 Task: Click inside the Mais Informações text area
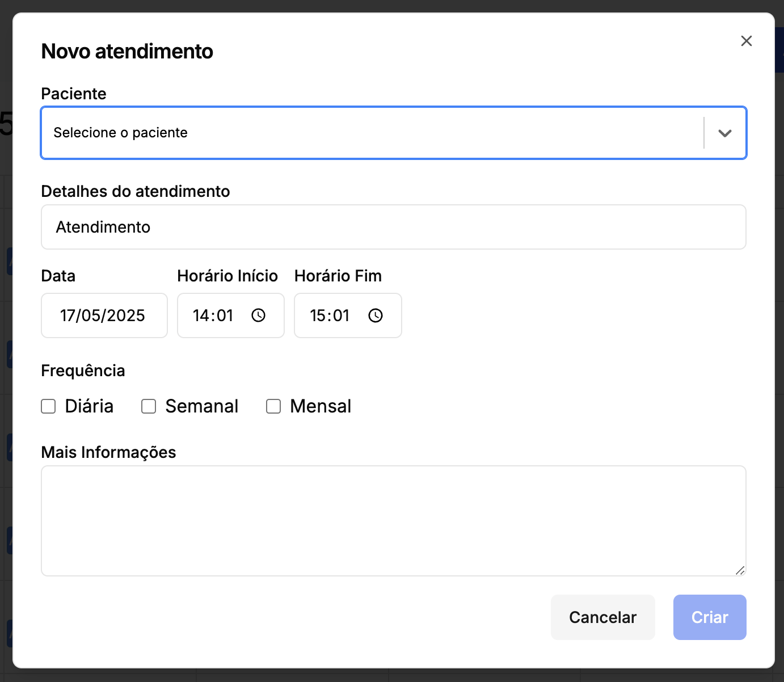pyautogui.click(x=393, y=520)
